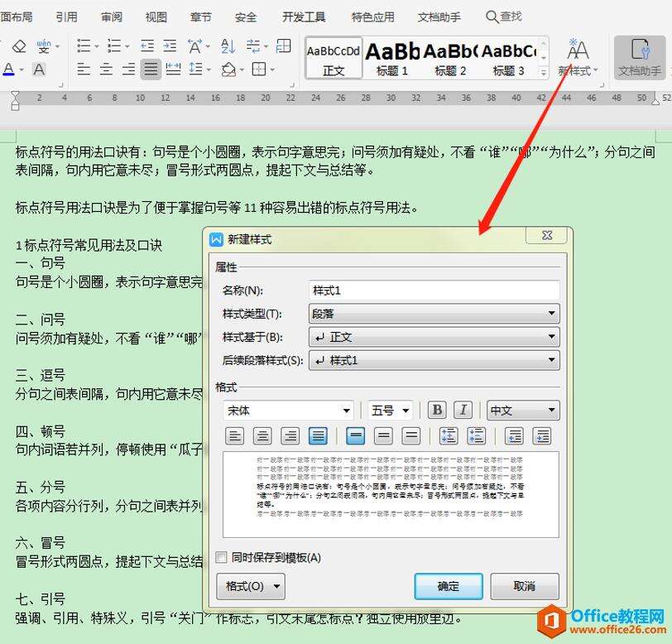Open the 引用 ribbon tab
The width and height of the screenshot is (672, 644).
click(x=66, y=17)
